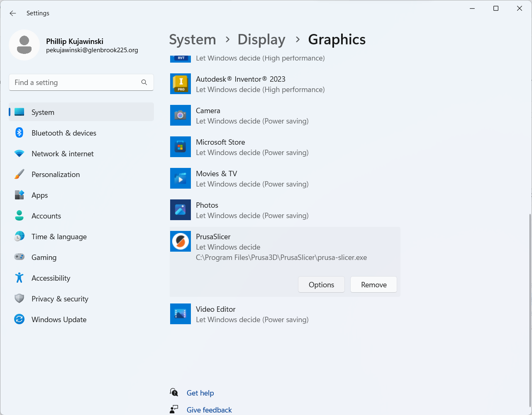Open Bluetooth & devices settings
Image resolution: width=532 pixels, height=415 pixels.
[x=81, y=133]
